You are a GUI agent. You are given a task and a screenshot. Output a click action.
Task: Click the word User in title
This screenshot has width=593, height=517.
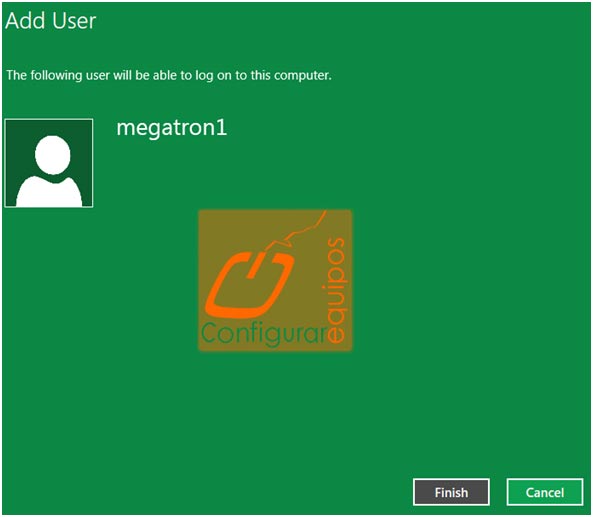pos(74,21)
